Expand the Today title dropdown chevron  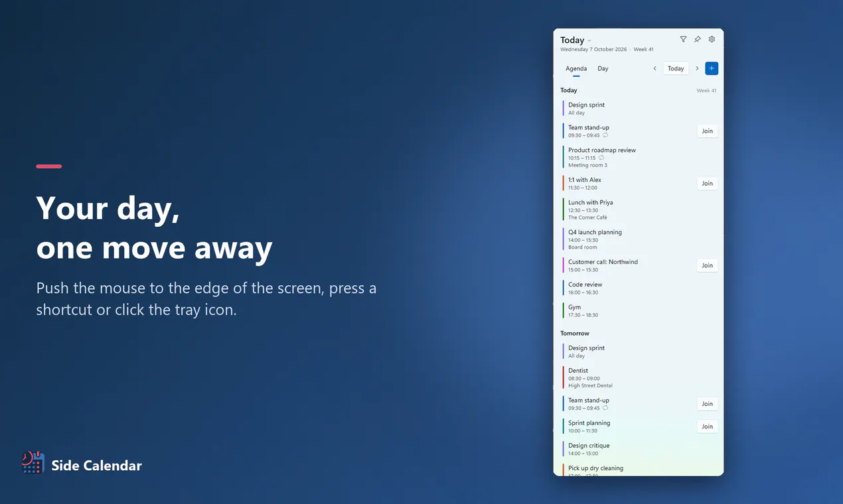tap(589, 41)
